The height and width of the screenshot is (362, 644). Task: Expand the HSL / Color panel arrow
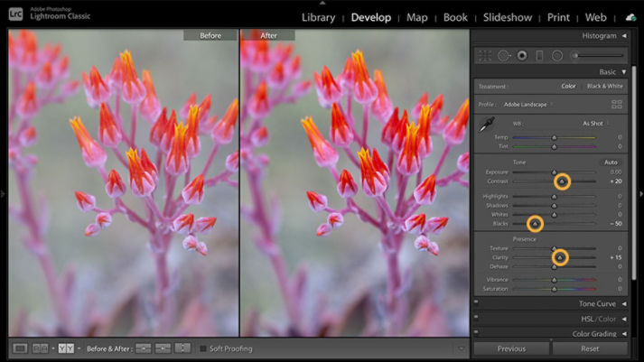pos(624,319)
